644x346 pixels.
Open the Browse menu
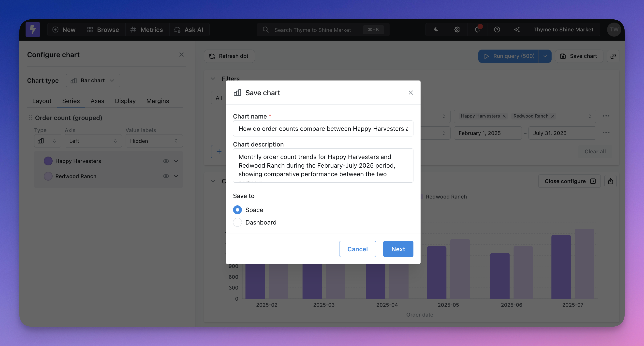pos(103,30)
